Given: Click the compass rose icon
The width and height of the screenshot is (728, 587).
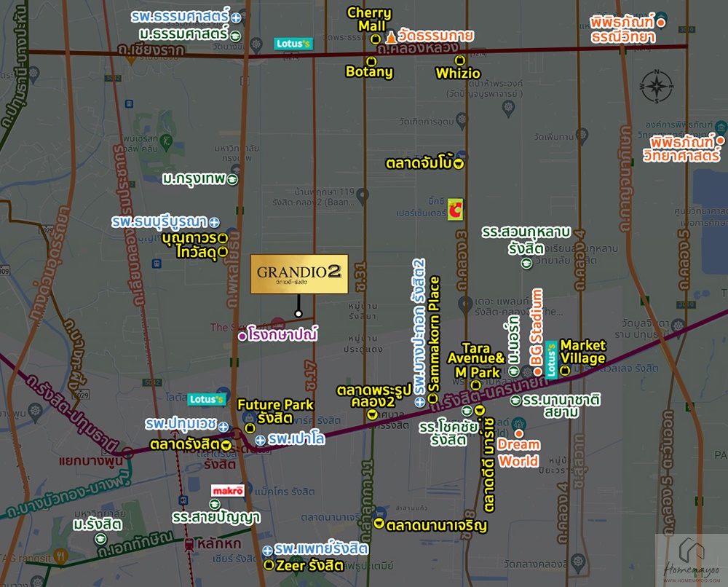Looking at the screenshot, I should [x=657, y=87].
